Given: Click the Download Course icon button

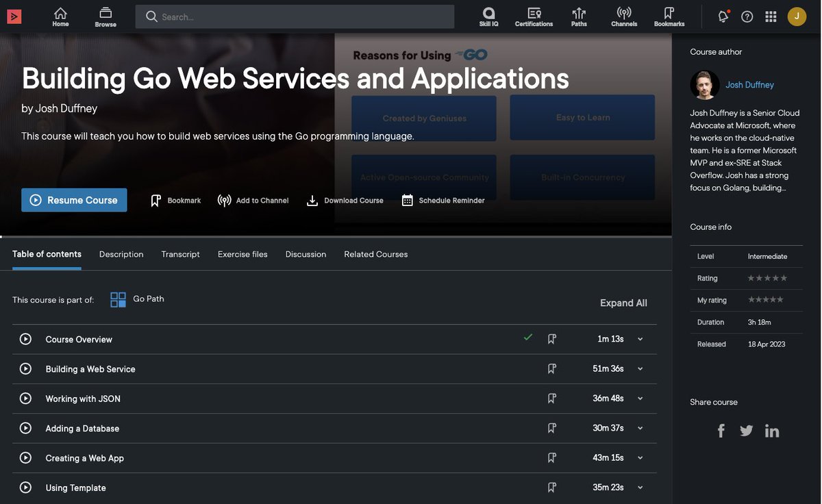Looking at the screenshot, I should [345, 201].
